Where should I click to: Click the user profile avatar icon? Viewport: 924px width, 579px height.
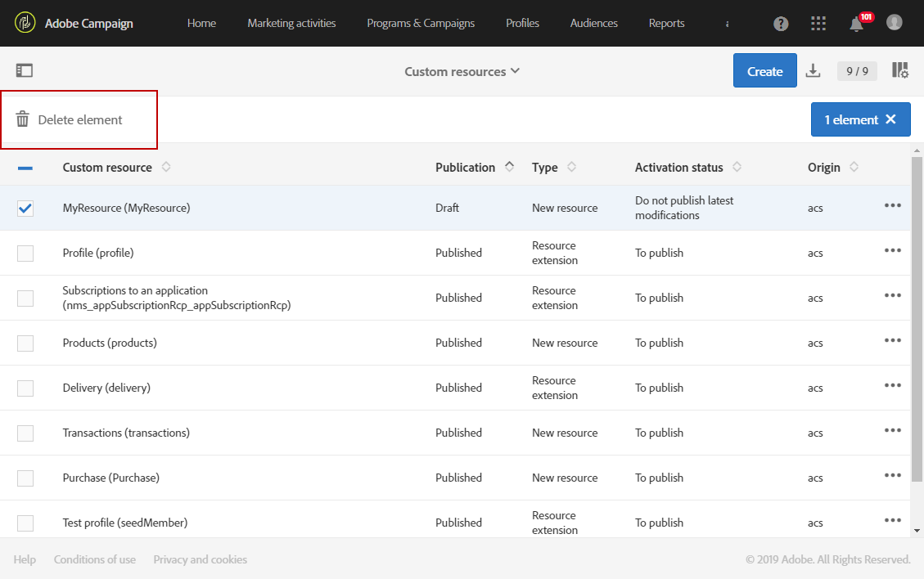coord(895,22)
